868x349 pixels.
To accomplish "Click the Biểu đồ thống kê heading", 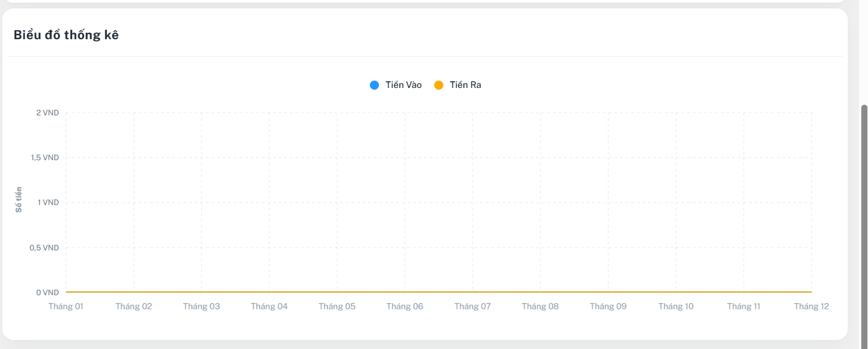I will pyautogui.click(x=66, y=35).
